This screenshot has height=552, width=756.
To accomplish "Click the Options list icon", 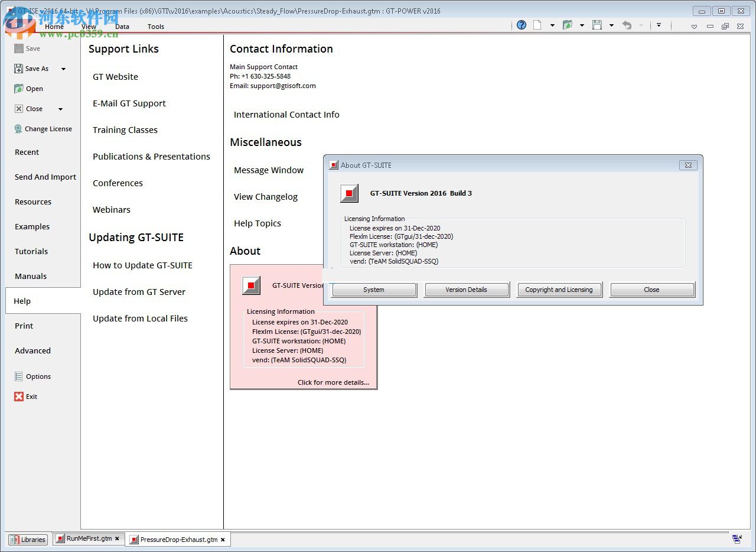I will [x=19, y=376].
